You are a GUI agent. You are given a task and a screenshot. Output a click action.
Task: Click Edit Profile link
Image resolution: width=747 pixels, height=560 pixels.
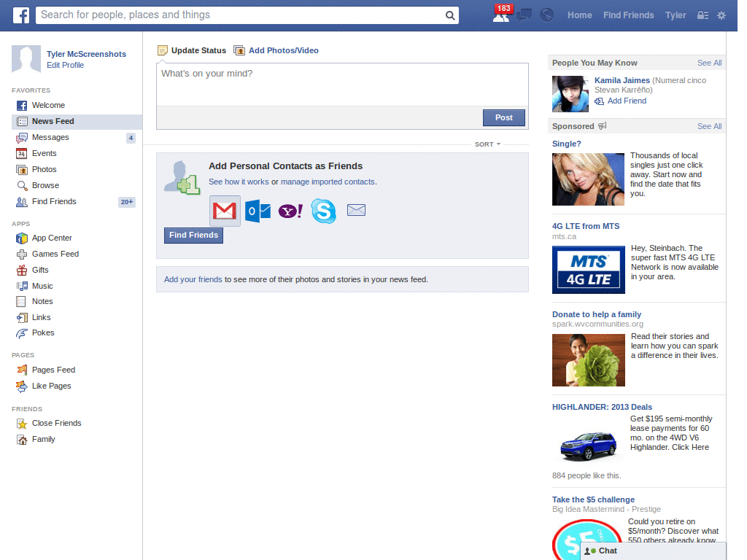pyautogui.click(x=65, y=65)
